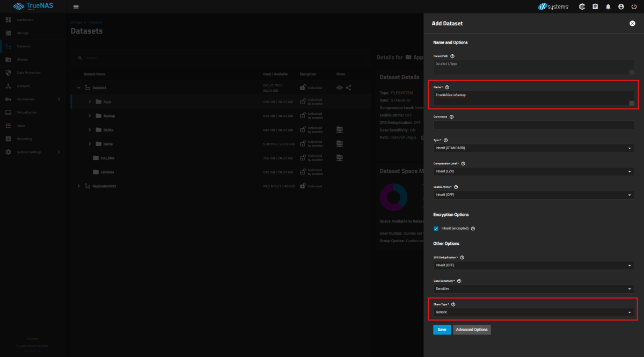Click in the Comments input field
This screenshot has width=644, height=357.
pos(534,125)
